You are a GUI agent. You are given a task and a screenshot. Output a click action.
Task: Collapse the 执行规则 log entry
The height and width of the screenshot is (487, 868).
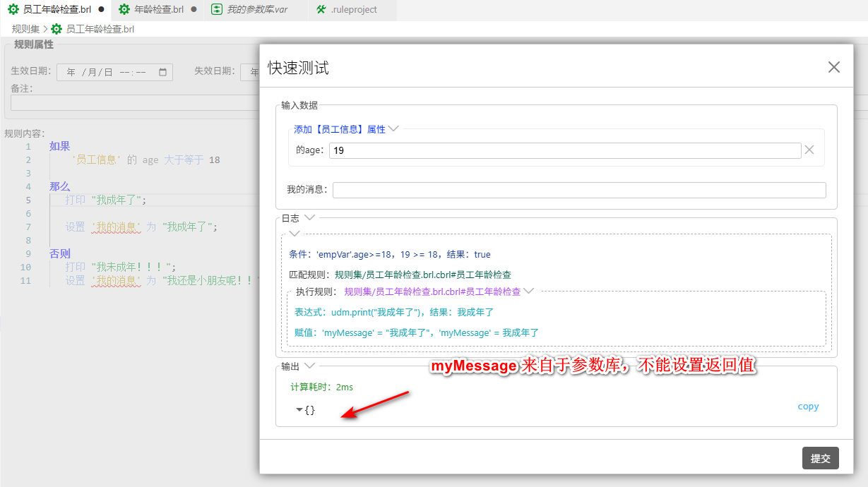pyautogui.click(x=528, y=291)
